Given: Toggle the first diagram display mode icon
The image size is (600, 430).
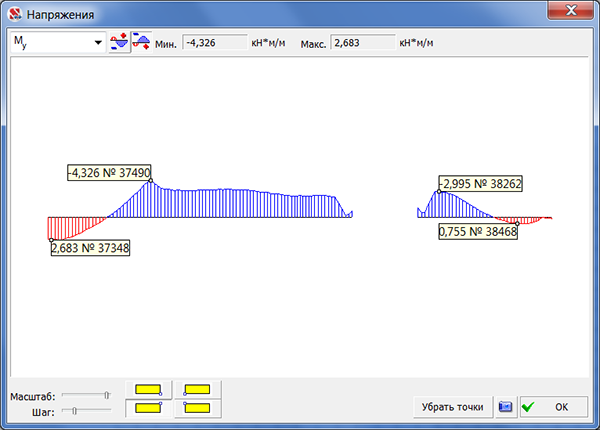Looking at the screenshot, I should coord(119,43).
